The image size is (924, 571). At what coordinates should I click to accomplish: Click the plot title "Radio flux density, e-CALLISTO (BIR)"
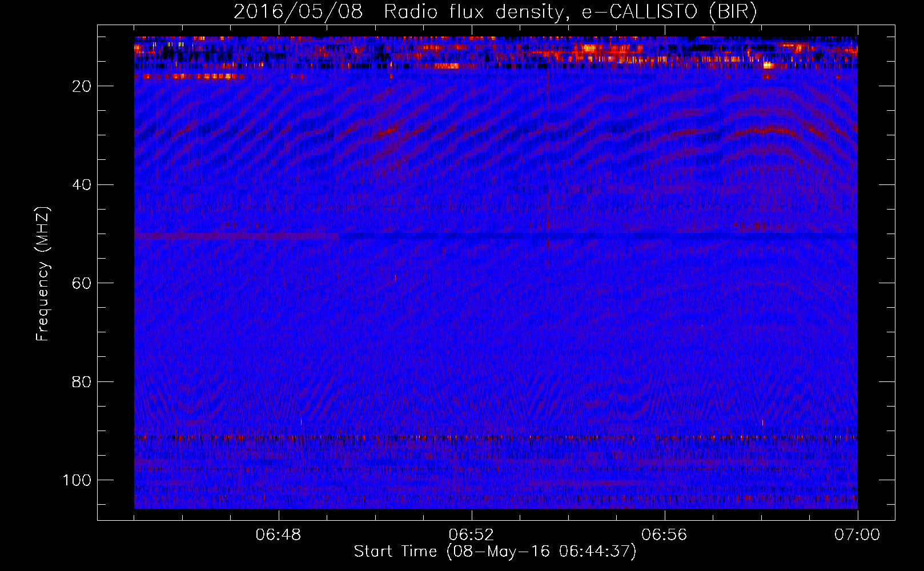tap(570, 12)
